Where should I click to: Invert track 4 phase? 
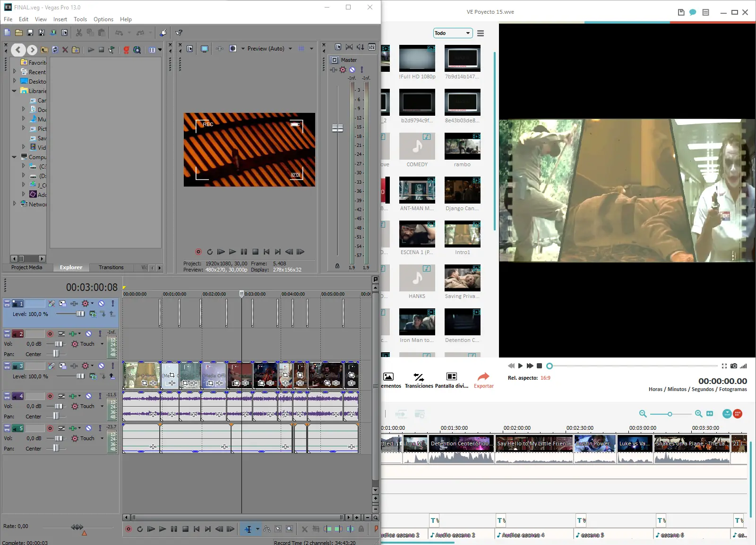tap(61, 396)
